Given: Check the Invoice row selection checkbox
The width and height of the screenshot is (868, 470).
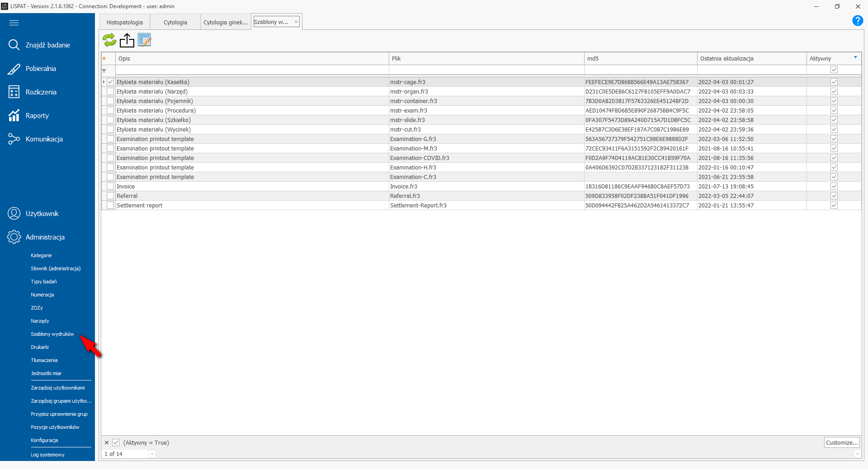Looking at the screenshot, I should point(110,186).
